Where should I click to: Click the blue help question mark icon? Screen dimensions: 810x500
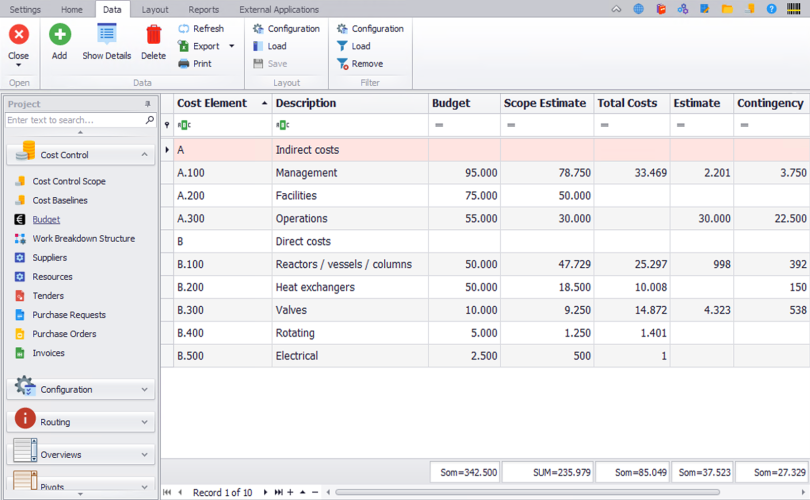coord(771,8)
